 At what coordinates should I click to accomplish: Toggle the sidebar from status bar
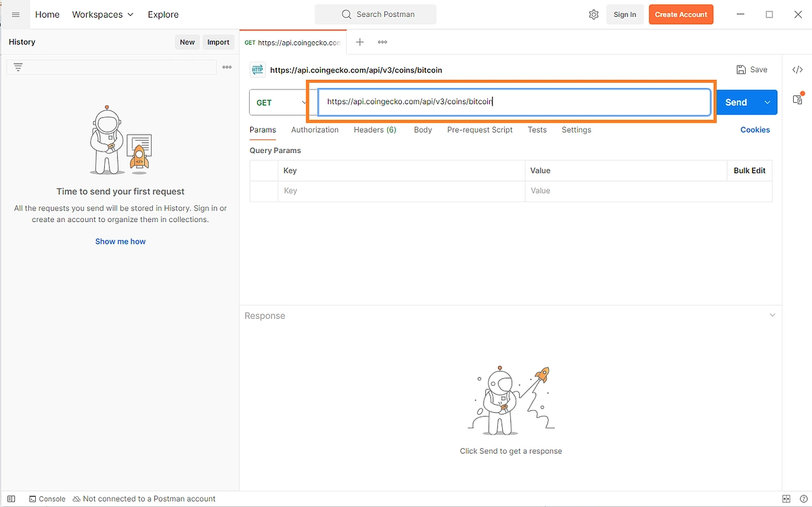(x=12, y=499)
